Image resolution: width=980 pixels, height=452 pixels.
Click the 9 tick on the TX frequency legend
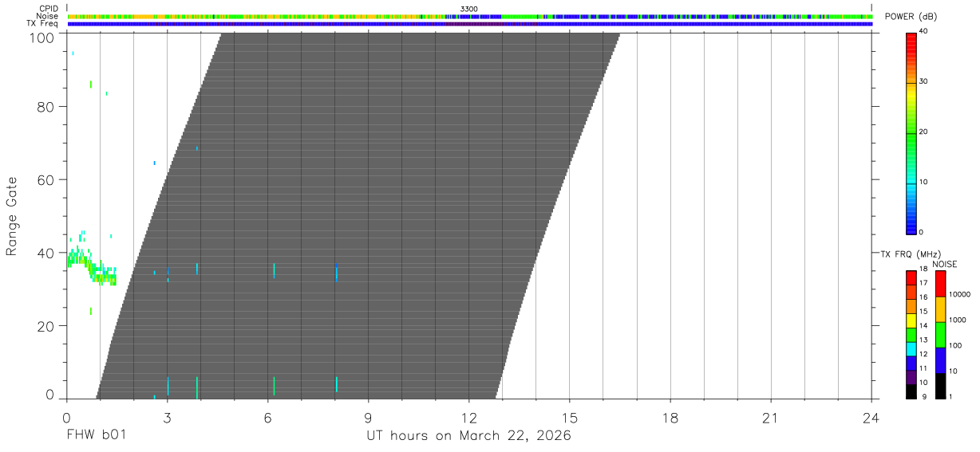923,397
